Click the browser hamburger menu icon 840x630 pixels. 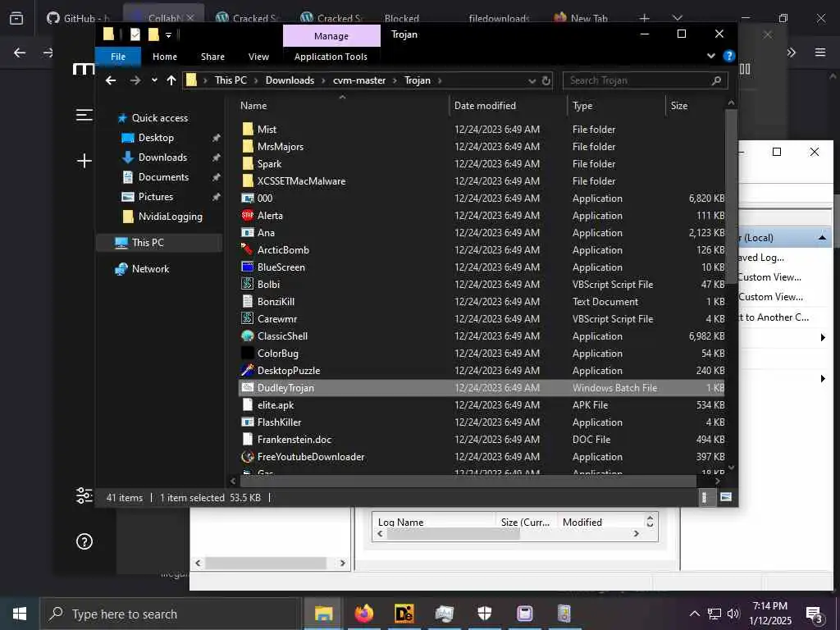(x=820, y=52)
